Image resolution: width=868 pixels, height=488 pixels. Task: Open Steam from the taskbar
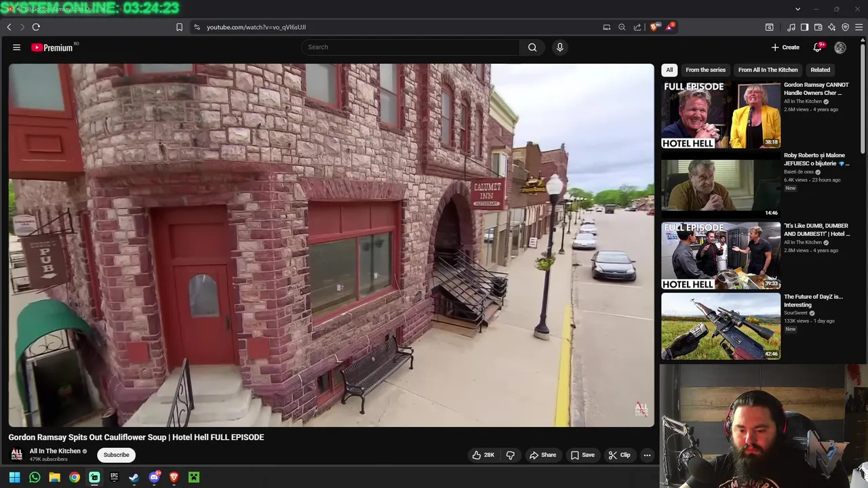[x=134, y=477]
